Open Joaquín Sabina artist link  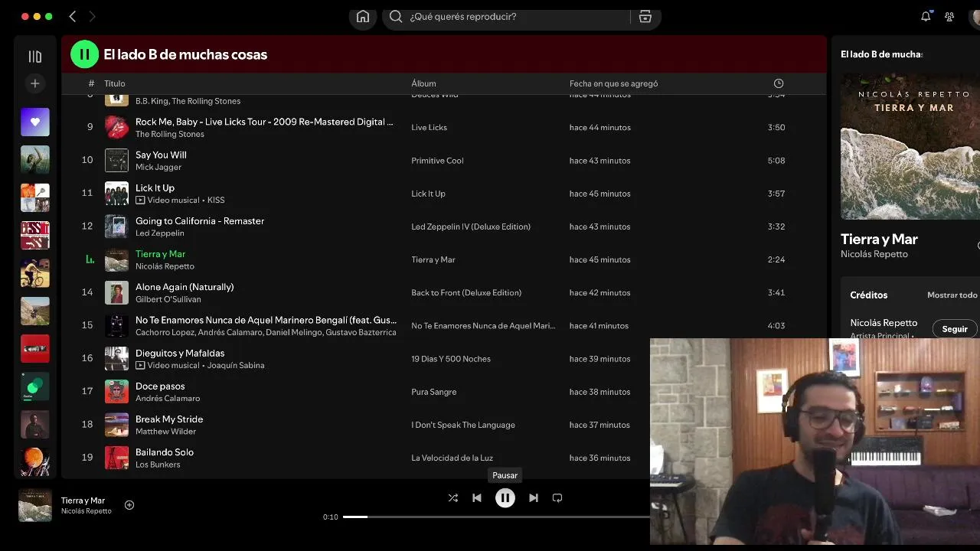coord(236,365)
